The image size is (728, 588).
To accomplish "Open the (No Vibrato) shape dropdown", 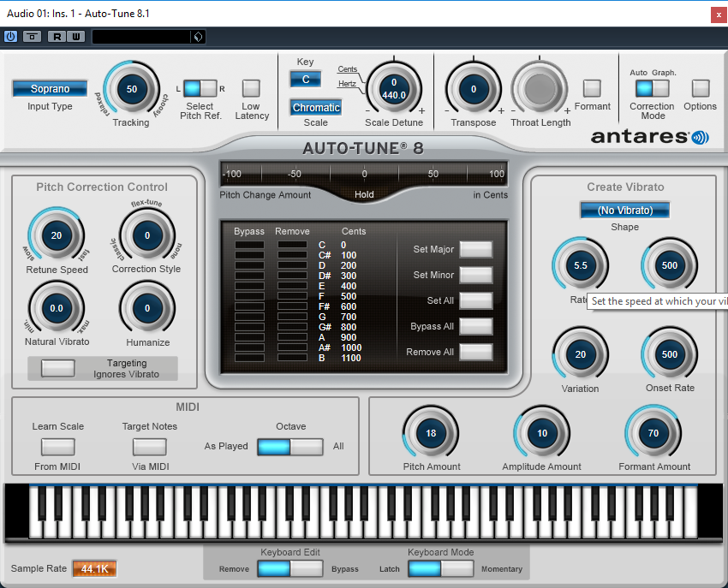I will tap(625, 211).
